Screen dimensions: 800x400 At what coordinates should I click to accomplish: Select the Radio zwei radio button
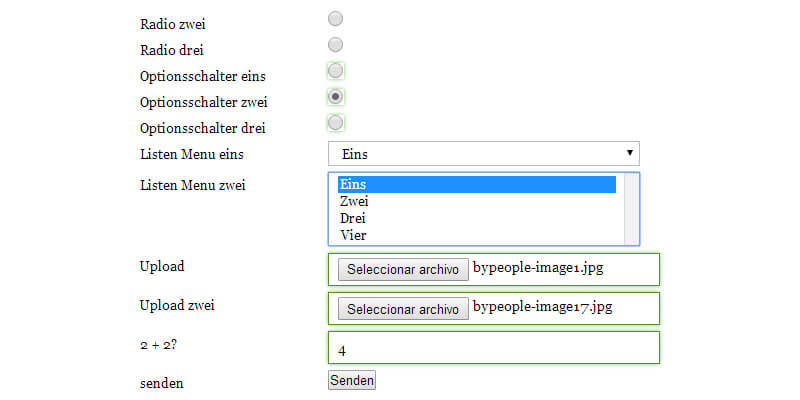[x=335, y=19]
